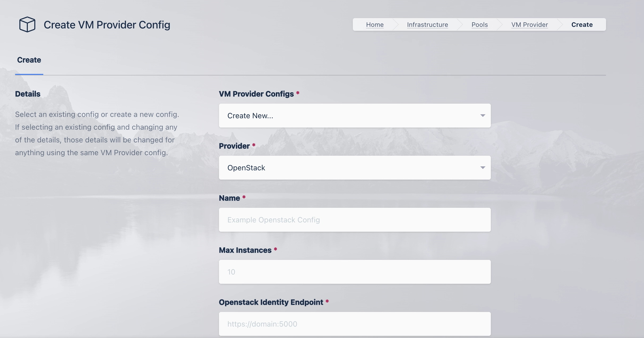This screenshot has width=644, height=338.
Task: Click the VM Provider Configs dropdown arrow
Action: 483,116
